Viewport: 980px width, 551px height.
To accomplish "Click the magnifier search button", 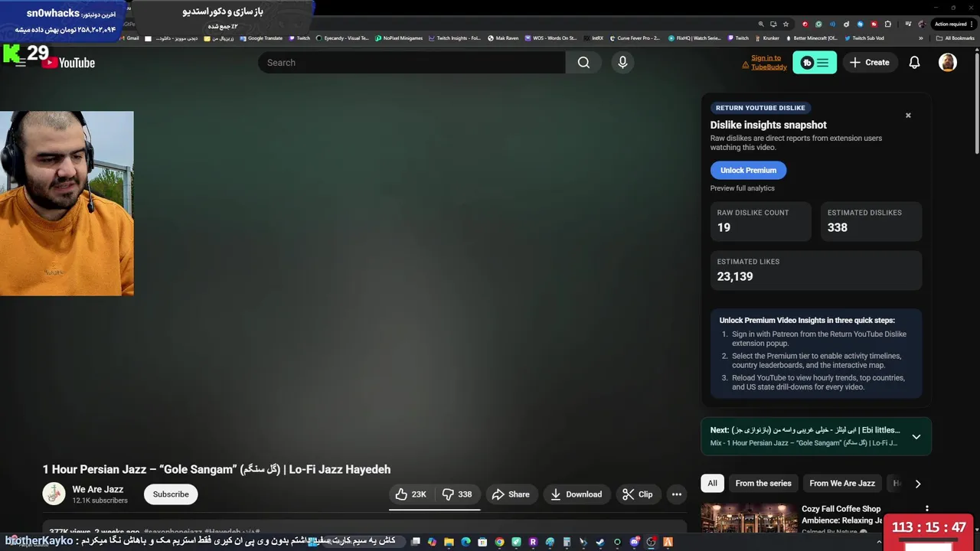I will point(583,63).
